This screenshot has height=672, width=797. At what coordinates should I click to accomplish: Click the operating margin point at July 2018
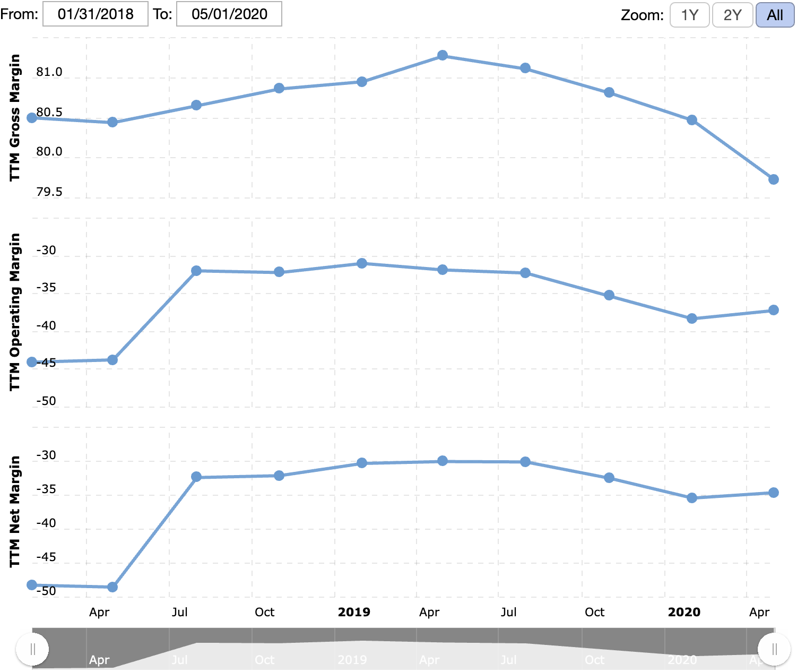[x=196, y=271]
